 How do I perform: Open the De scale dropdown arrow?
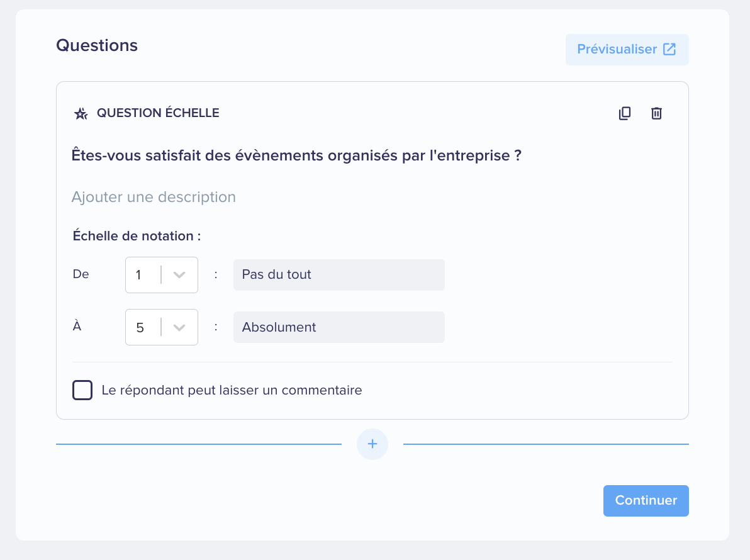point(179,275)
